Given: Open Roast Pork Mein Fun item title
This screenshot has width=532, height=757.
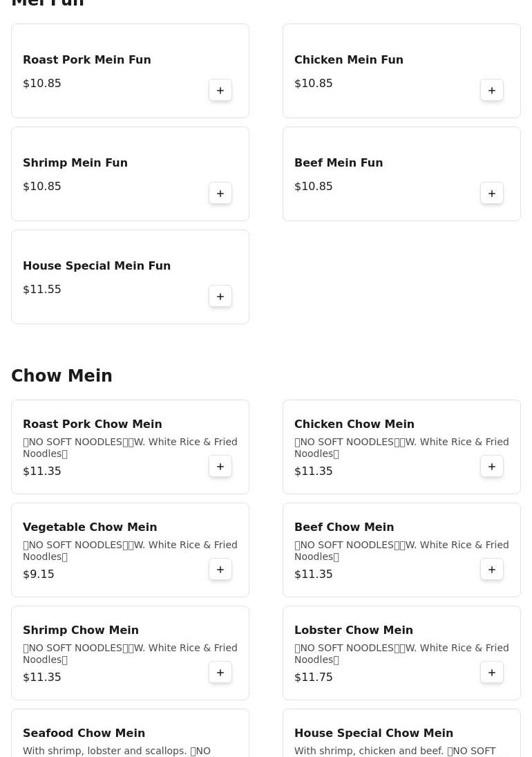Looking at the screenshot, I should (x=87, y=60).
